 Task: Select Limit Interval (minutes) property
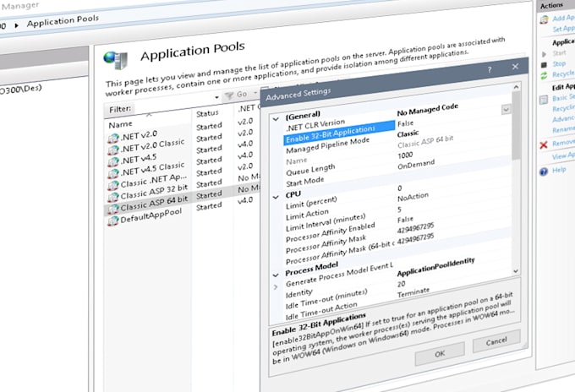click(x=326, y=222)
